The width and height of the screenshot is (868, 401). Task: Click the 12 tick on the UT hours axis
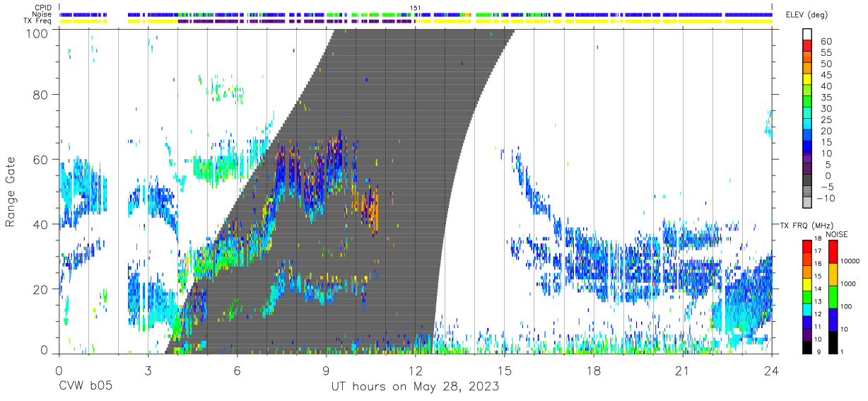click(416, 371)
